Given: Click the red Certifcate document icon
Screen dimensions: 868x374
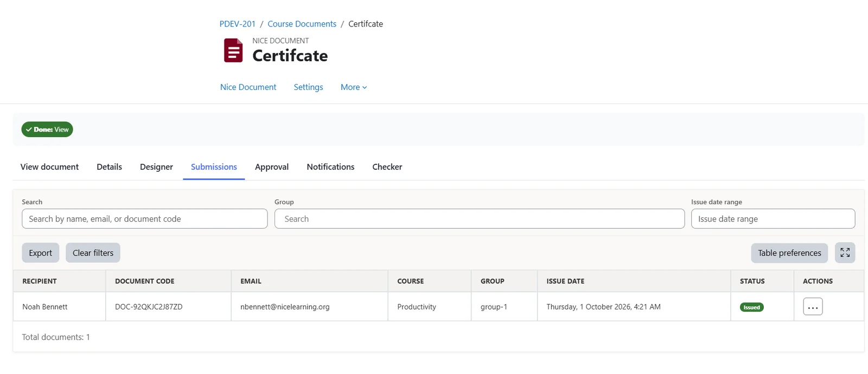Looking at the screenshot, I should click(233, 50).
